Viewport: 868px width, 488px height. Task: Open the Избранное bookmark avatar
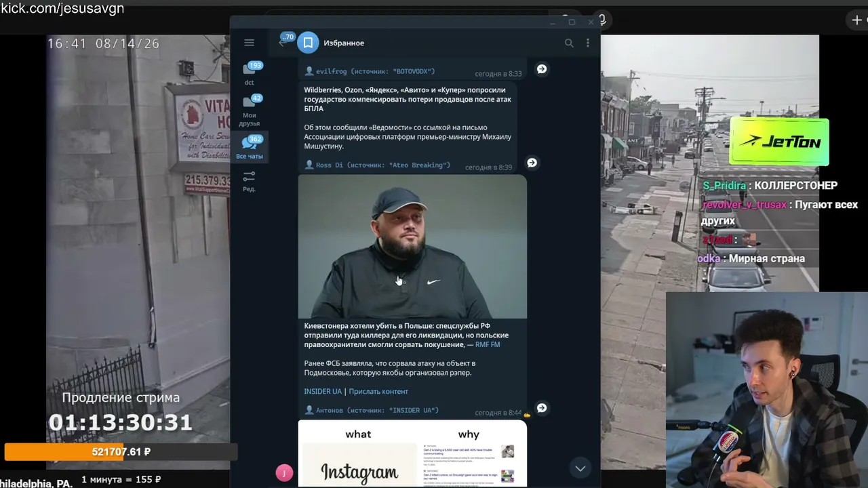[x=308, y=43]
